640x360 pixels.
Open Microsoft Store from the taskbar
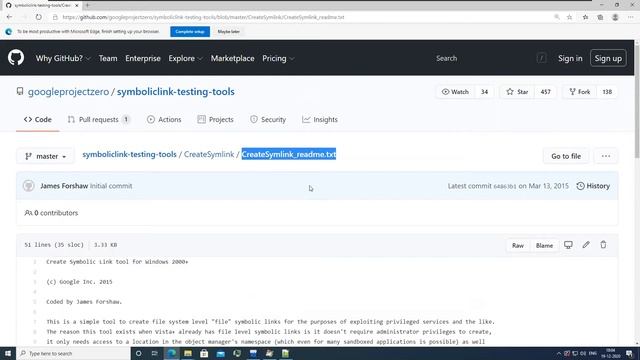pos(204,353)
